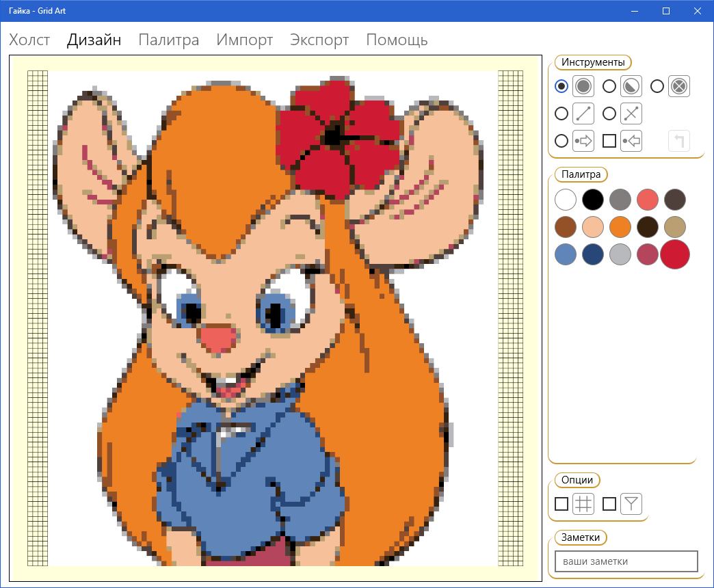Enable the radio button beside the right arrow icon
Viewport: 714px width, 588px height.
pyautogui.click(x=561, y=141)
